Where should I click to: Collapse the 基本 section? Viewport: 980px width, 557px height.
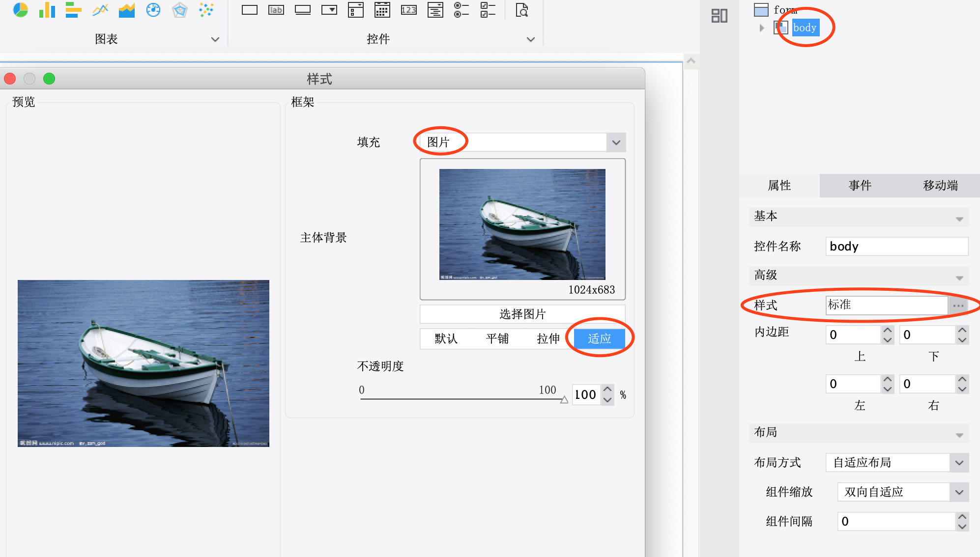pyautogui.click(x=959, y=219)
